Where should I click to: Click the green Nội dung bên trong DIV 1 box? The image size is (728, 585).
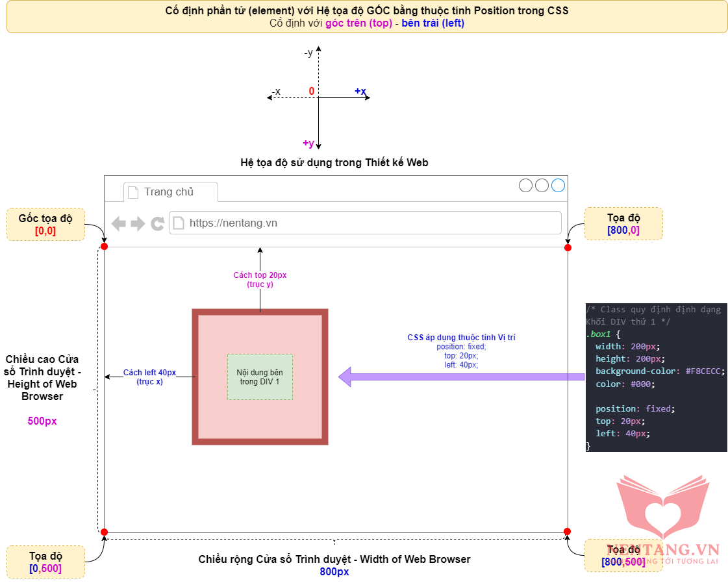click(x=260, y=377)
